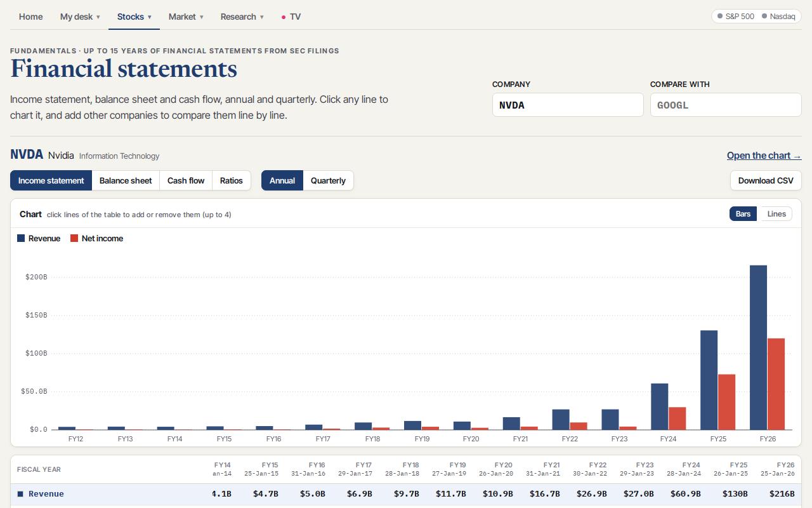The height and width of the screenshot is (508, 812).
Task: Click the Net income legend color swatch
Action: tap(74, 239)
